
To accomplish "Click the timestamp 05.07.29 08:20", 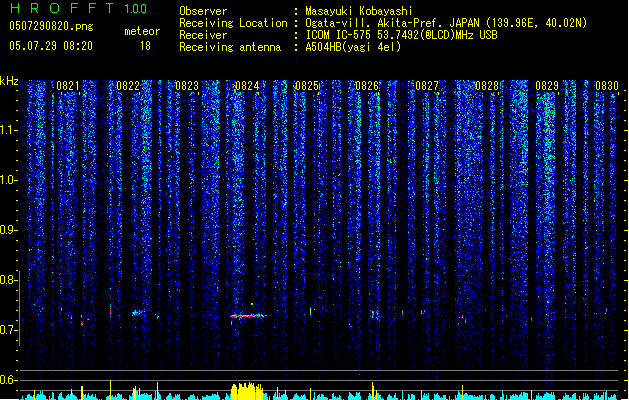I will point(51,46).
